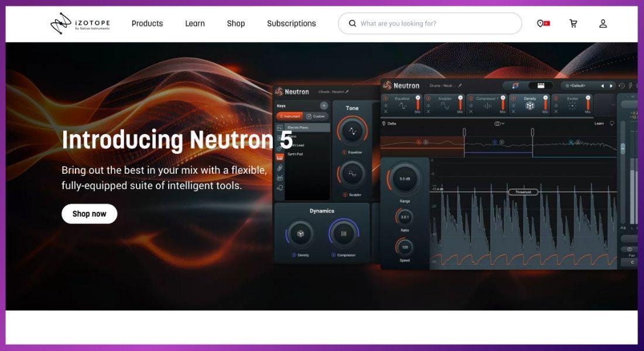644x351 pixels.
Task: Click the pencil icon beside 'Drums - Neutr...'
Action: (x=460, y=86)
